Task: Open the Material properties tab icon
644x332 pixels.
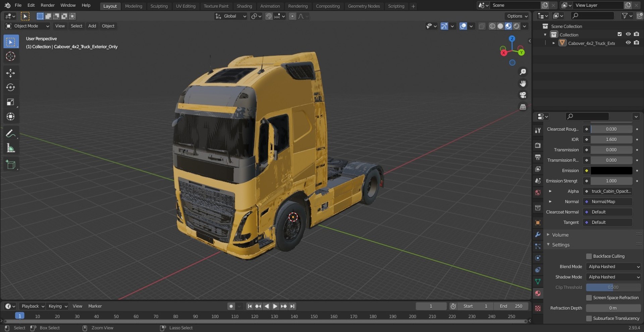Action: (x=538, y=293)
